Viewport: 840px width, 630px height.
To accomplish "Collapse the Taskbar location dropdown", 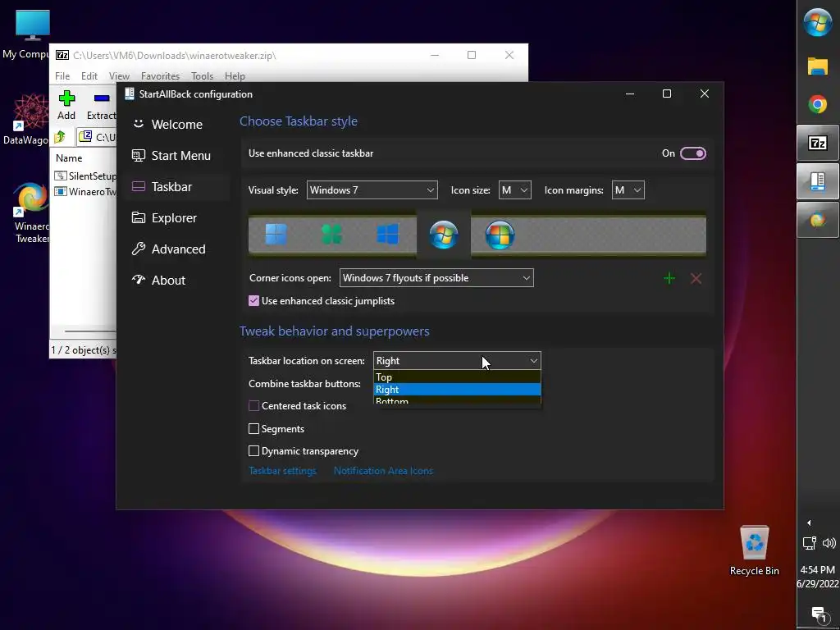I will [x=457, y=361].
